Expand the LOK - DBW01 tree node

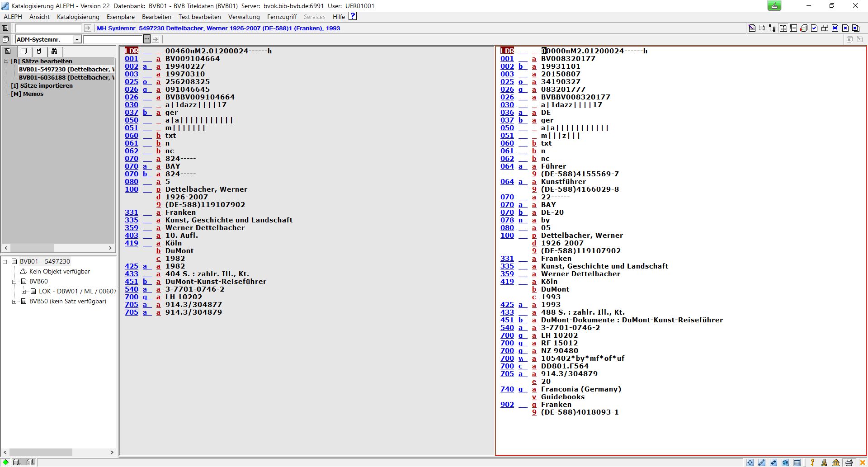click(x=24, y=292)
